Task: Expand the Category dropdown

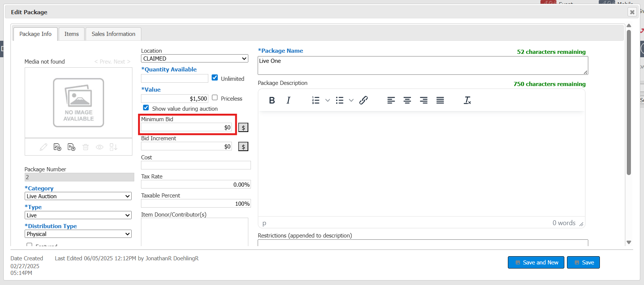Action: click(78, 196)
